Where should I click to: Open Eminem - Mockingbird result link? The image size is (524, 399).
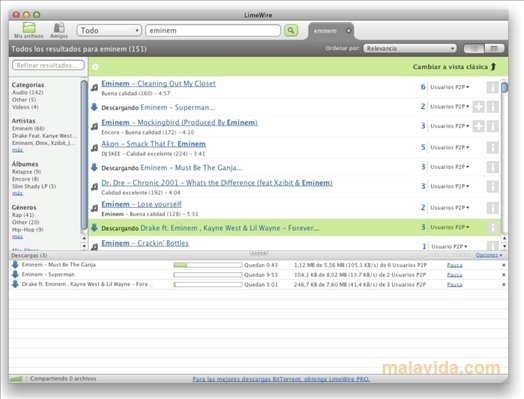[179, 122]
